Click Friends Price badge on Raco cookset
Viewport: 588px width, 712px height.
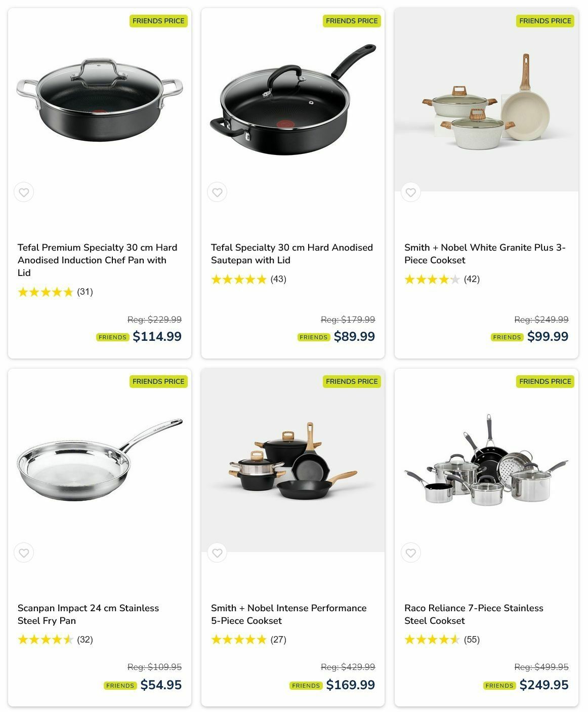pyautogui.click(x=544, y=381)
